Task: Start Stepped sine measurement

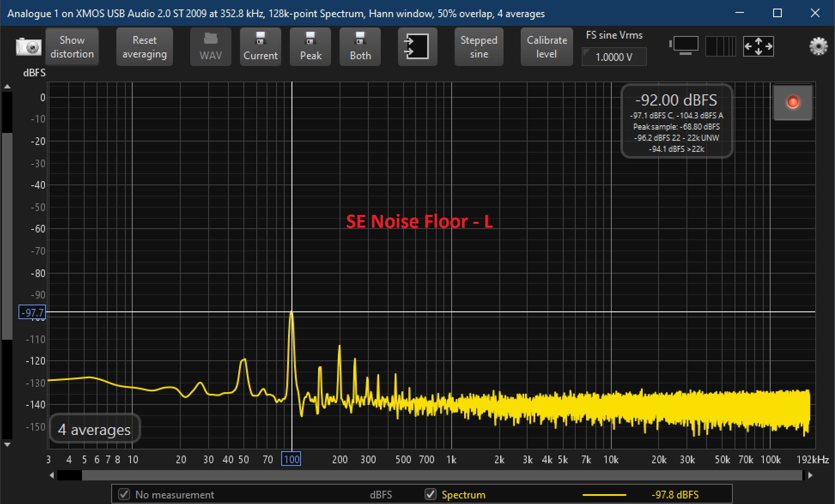Action: (x=479, y=47)
